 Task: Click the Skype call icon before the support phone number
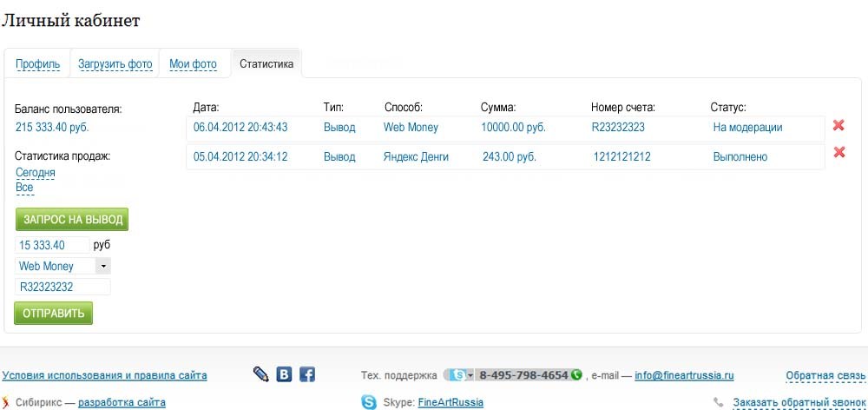(459, 375)
